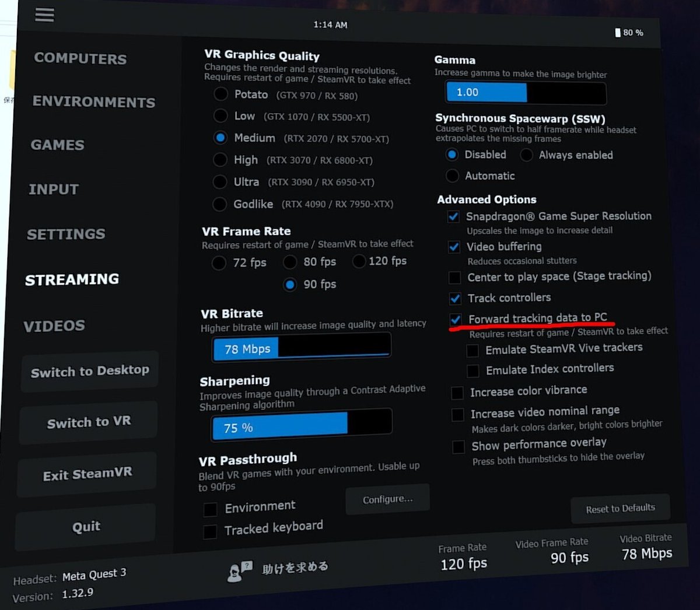
Task: Set SSW to Disabled
Action: pyautogui.click(x=452, y=155)
